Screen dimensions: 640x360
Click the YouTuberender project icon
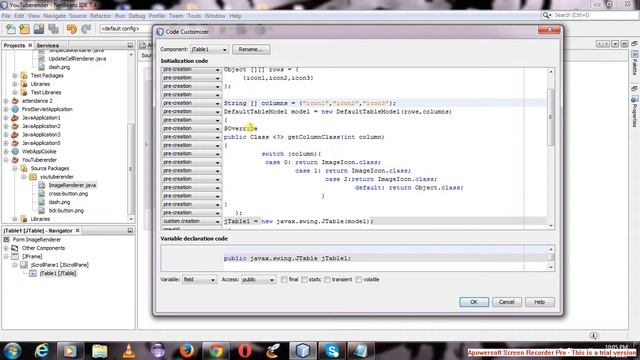(x=16, y=160)
